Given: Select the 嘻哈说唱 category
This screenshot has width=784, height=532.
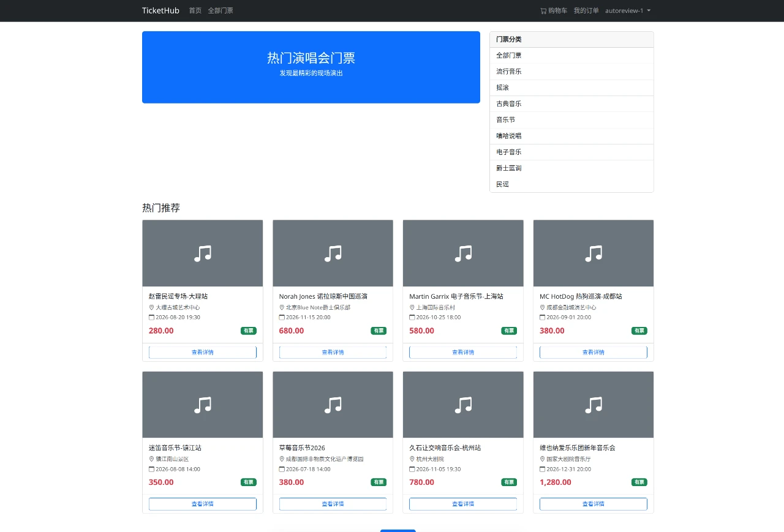Looking at the screenshot, I should tap(571, 136).
